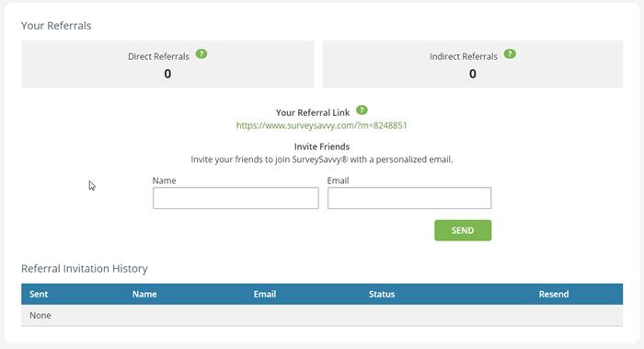Viewport: 644px width, 349px height.
Task: Select the Status column header
Action: tap(382, 294)
